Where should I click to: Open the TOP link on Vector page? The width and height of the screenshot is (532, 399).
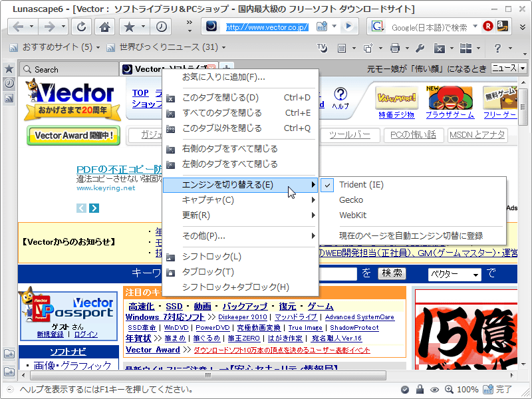pos(140,93)
